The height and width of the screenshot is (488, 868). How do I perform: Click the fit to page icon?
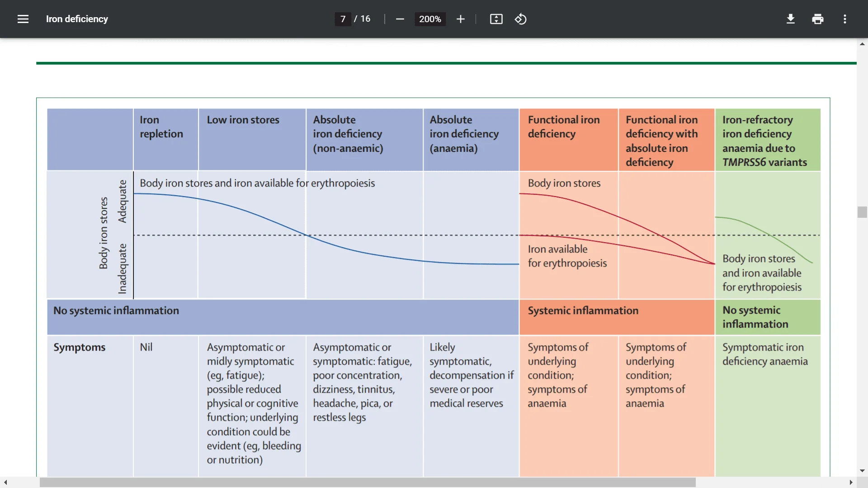496,19
